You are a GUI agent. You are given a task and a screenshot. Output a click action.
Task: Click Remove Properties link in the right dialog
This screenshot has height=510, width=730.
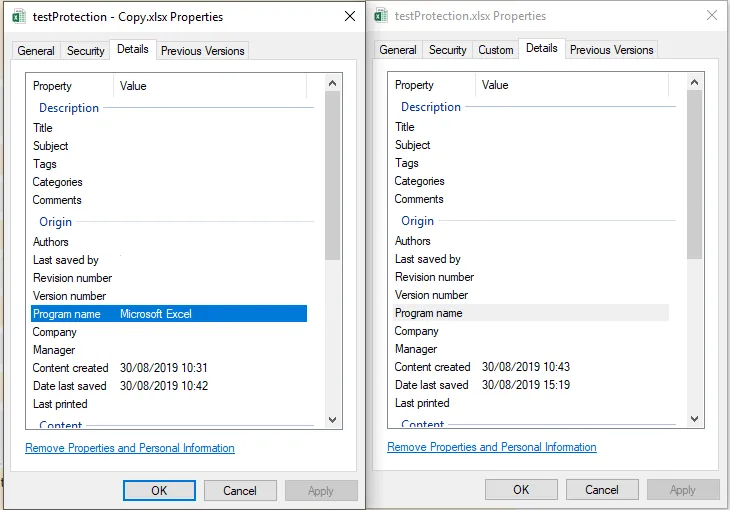492,447
